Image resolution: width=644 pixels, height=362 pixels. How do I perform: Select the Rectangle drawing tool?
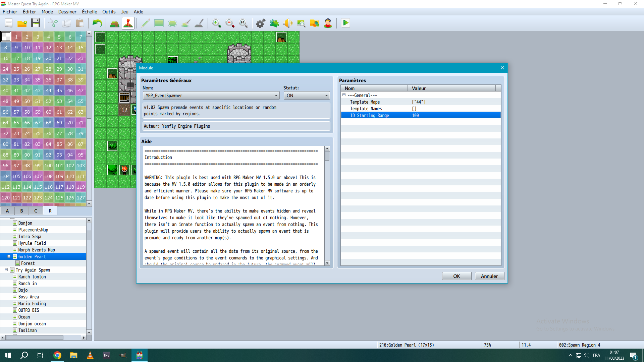(x=159, y=23)
